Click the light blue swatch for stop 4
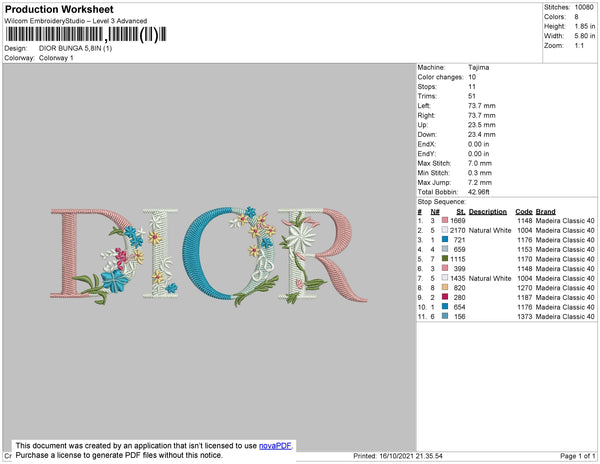Image resolution: width=600 pixels, height=464 pixels. coord(445,249)
